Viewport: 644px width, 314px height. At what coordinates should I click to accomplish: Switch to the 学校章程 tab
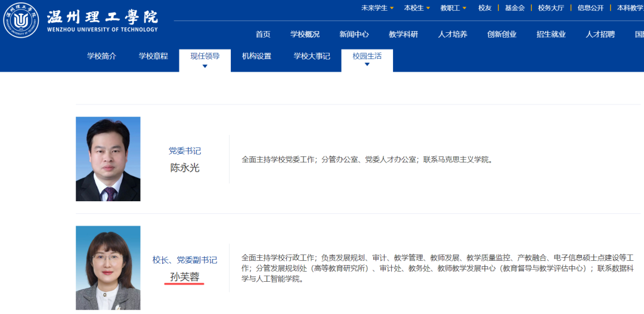coord(153,56)
